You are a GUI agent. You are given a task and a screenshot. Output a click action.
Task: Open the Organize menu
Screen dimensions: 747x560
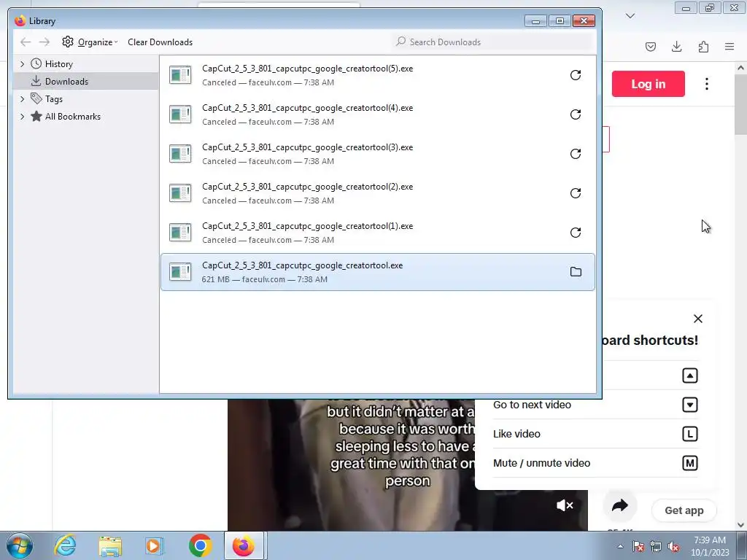(x=90, y=42)
